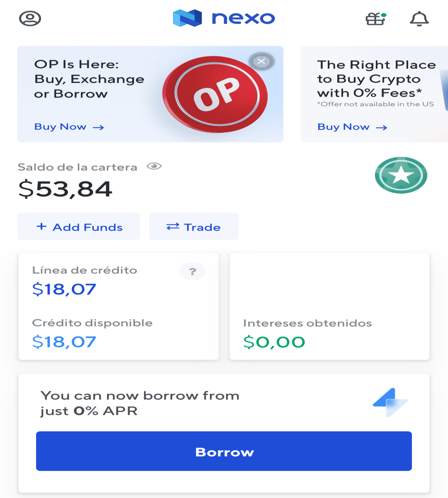Tap the Crédito disponible value
Image resolution: width=448 pixels, height=498 pixels.
pos(64,342)
